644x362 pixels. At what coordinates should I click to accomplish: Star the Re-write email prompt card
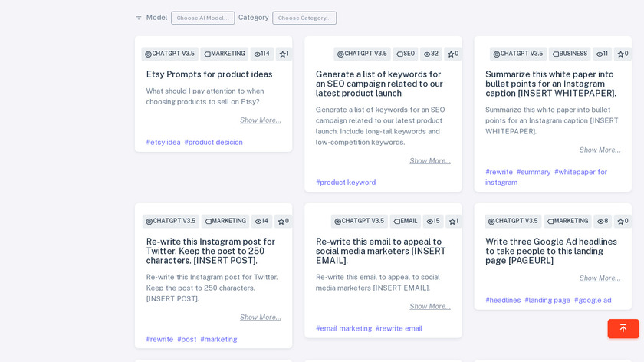(x=452, y=221)
